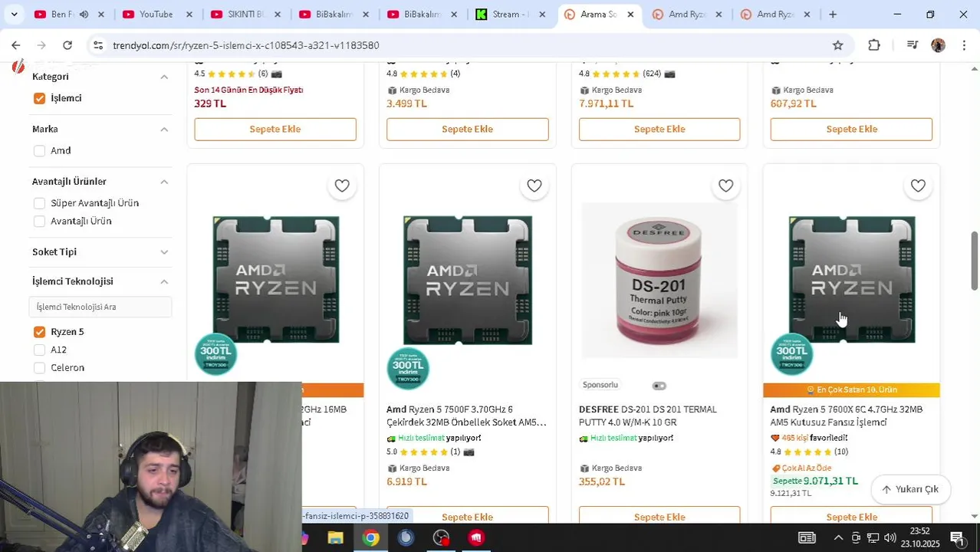The width and height of the screenshot is (980, 552).
Task: Check the Amd brand checkbox
Action: [39, 151]
